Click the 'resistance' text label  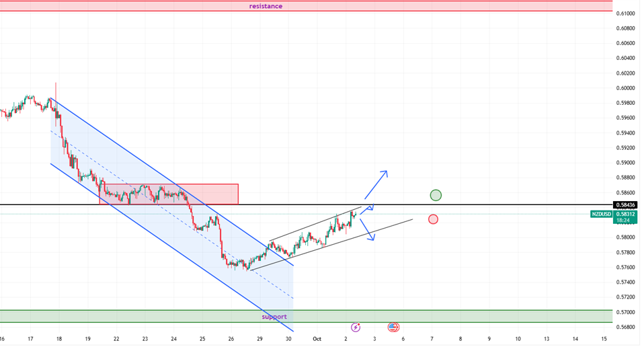[266, 6]
